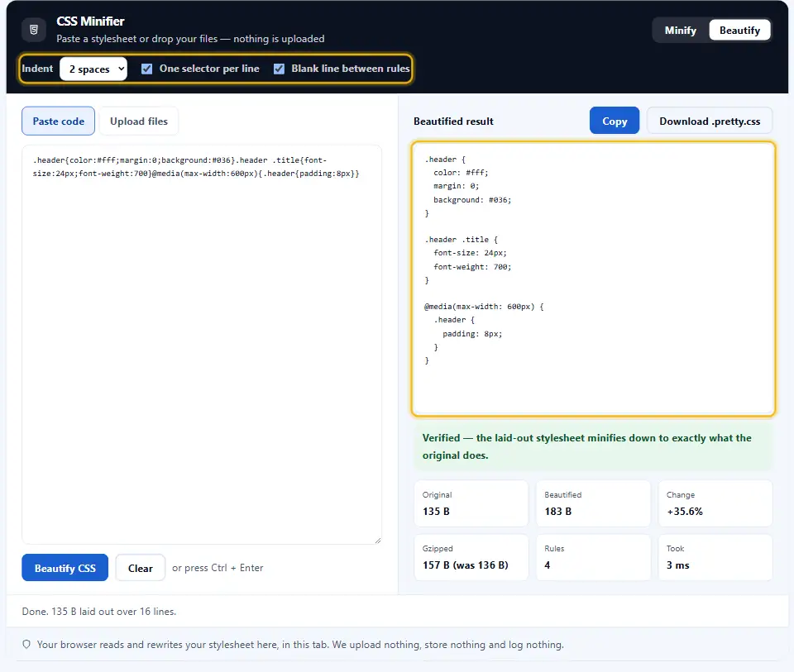Screen dimensions: 794x672
Task: Download the .pretty.css file
Action: [x=710, y=121]
